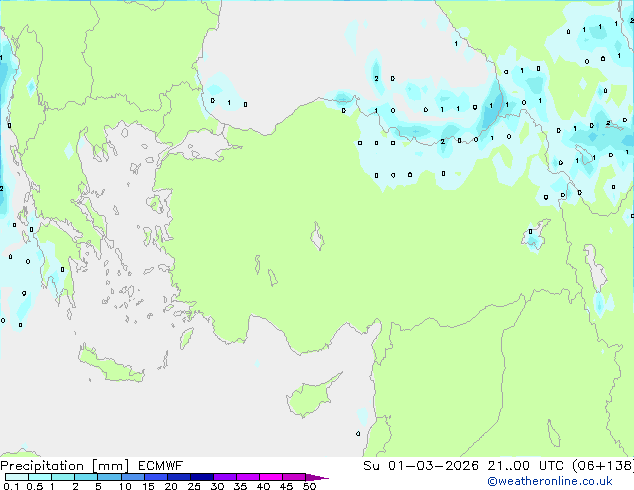Pick the 25–30 mm legend swatch
This screenshot has width=634, height=490.
202,477
